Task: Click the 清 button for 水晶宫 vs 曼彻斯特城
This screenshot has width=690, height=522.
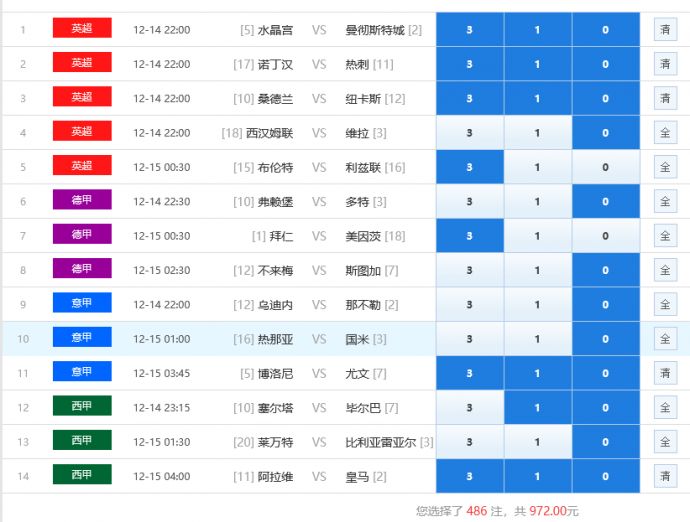Action: pyautogui.click(x=665, y=30)
